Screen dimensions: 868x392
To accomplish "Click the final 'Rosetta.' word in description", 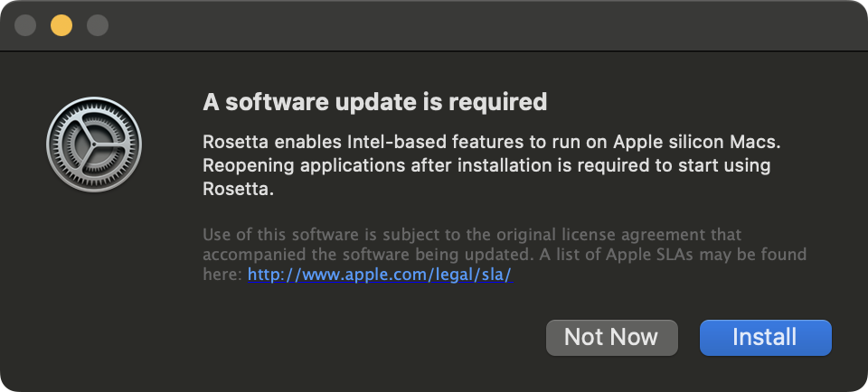I will (x=238, y=190).
